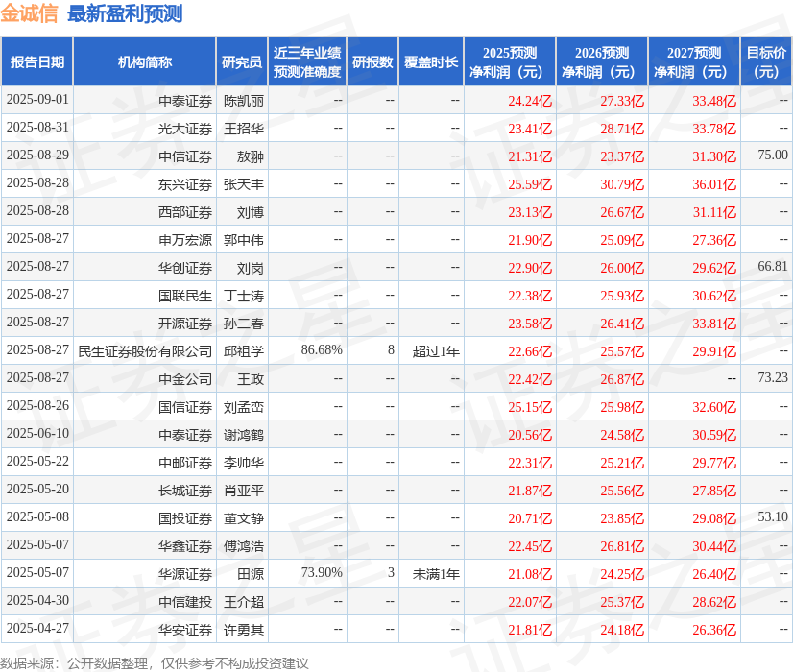Click the 近三年业绩预测准确度 column header
This screenshot has height=672, width=793.
[x=308, y=61]
